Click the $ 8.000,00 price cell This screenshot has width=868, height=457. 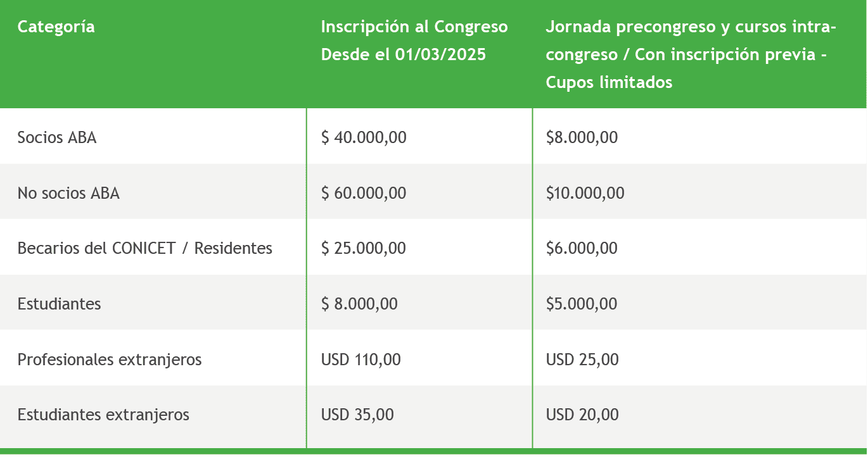point(359,304)
